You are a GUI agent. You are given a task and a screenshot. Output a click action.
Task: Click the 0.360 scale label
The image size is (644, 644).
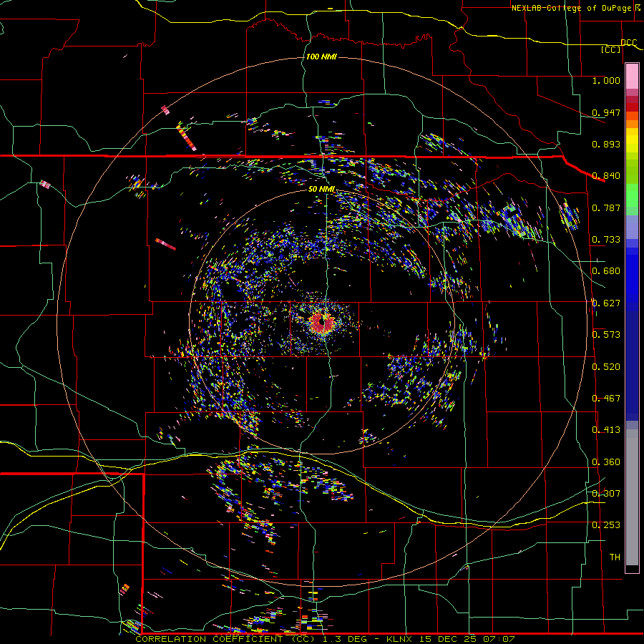point(606,462)
